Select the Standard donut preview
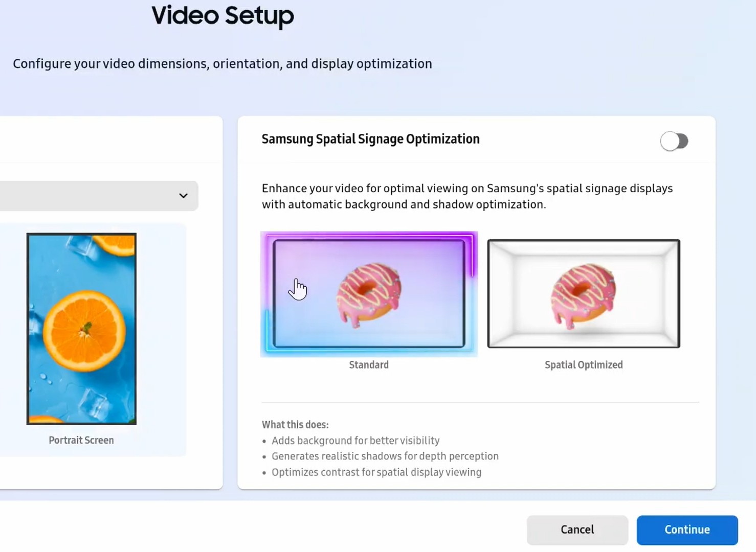 tap(369, 294)
